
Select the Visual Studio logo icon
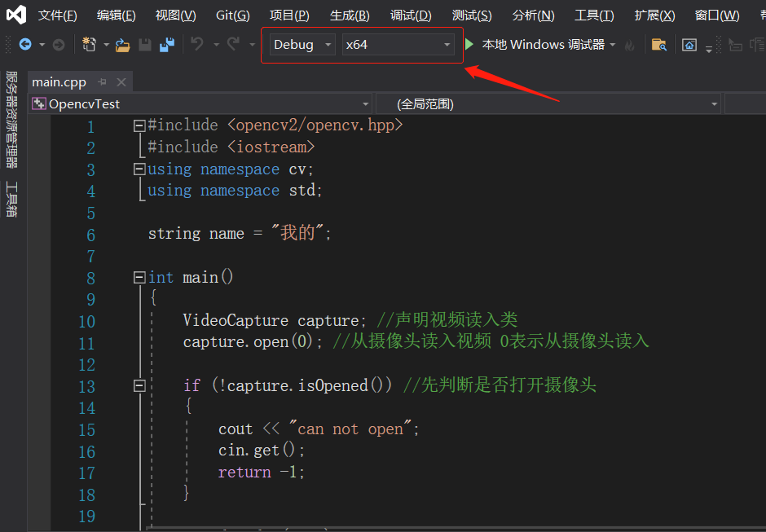[x=15, y=13]
